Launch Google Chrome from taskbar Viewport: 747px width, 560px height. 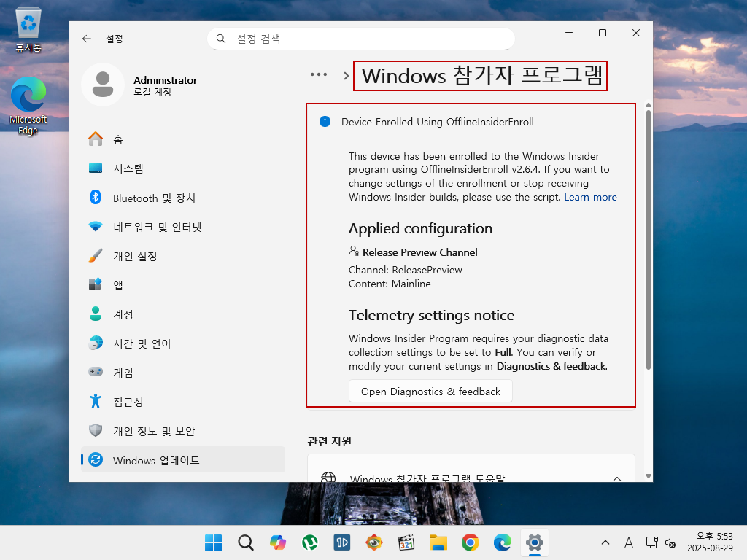coord(471,542)
